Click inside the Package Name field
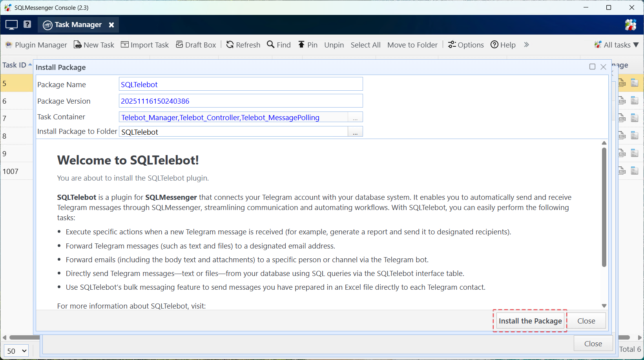Viewport: 644px width, 360px height. [241, 84]
